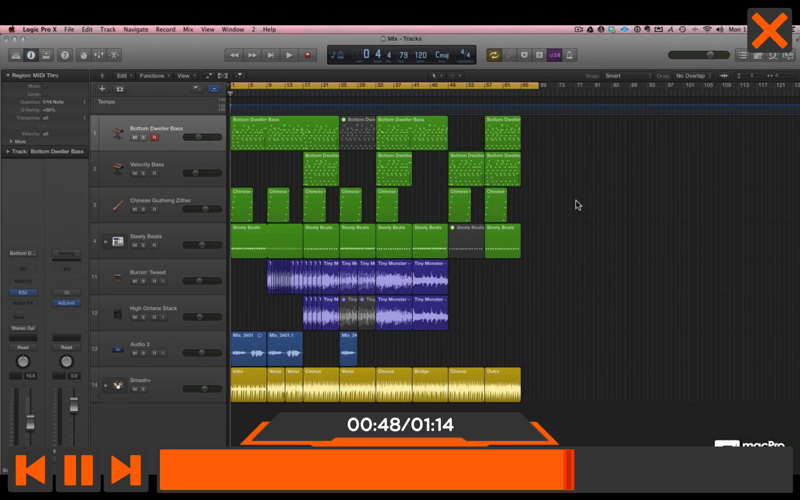
Task: Open the Quick Help question mark button
Action: tap(64, 55)
